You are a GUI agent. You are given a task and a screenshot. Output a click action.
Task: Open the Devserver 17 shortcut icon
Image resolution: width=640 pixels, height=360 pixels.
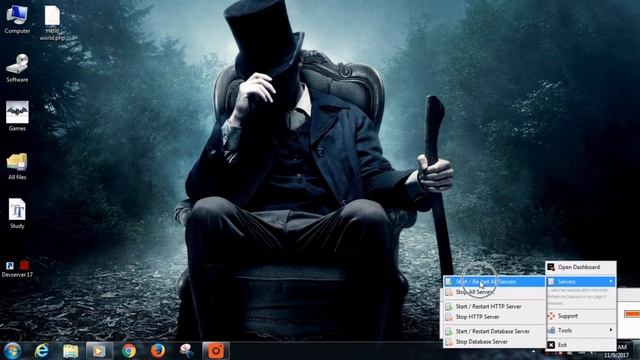[17, 269]
